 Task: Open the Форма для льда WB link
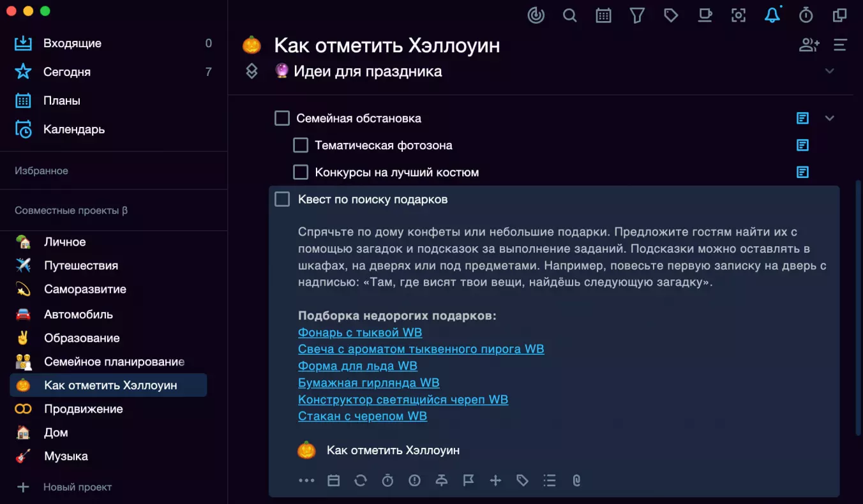[357, 366]
